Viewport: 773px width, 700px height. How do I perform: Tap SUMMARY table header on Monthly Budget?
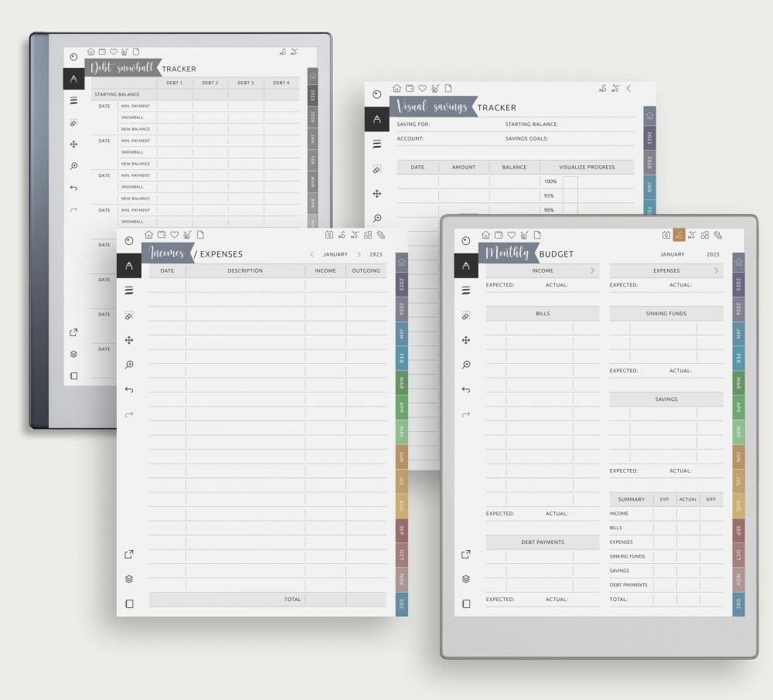tap(631, 499)
